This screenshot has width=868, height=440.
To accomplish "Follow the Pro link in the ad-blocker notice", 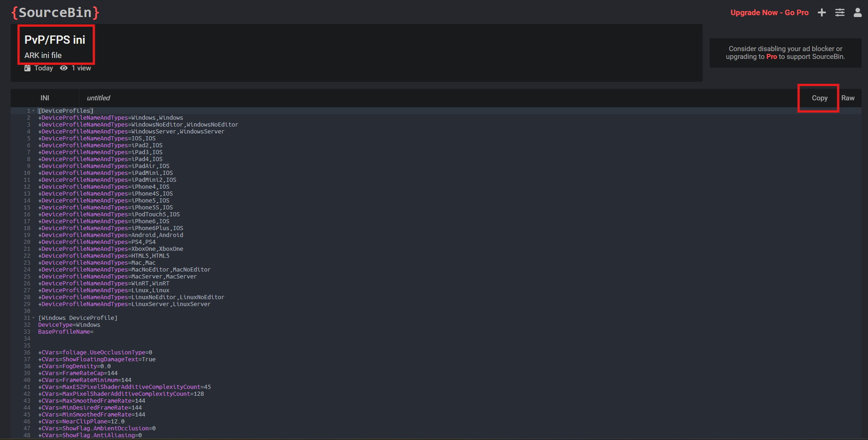I will (771, 57).
